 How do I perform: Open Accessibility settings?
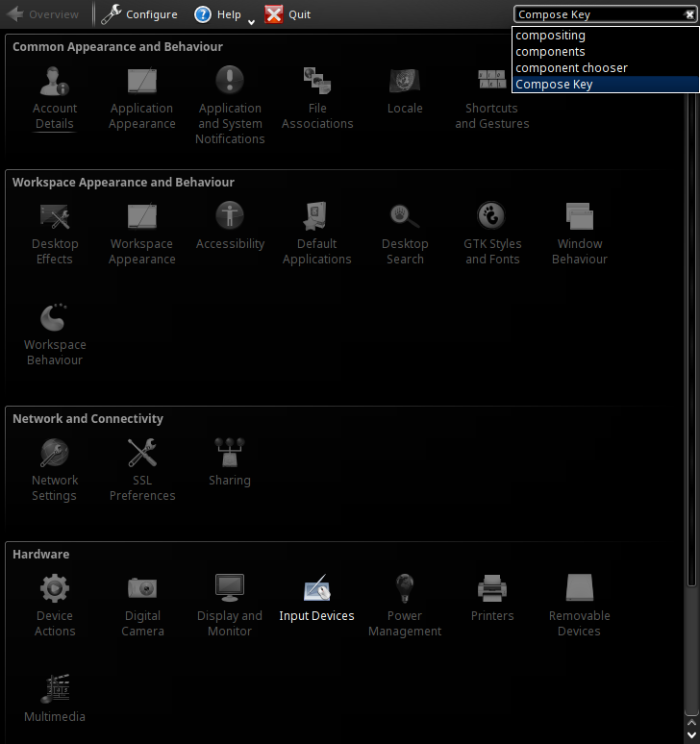click(x=230, y=226)
